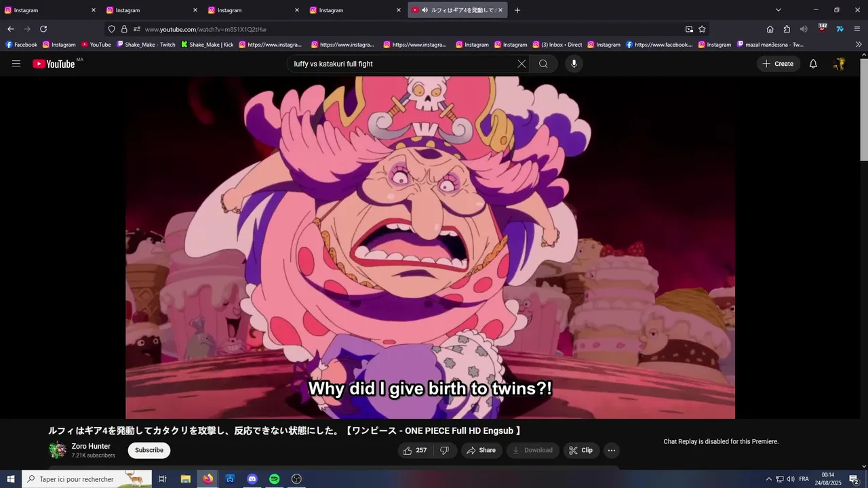Open more actions three-dot menu
The height and width of the screenshot is (488, 868).
(x=612, y=450)
